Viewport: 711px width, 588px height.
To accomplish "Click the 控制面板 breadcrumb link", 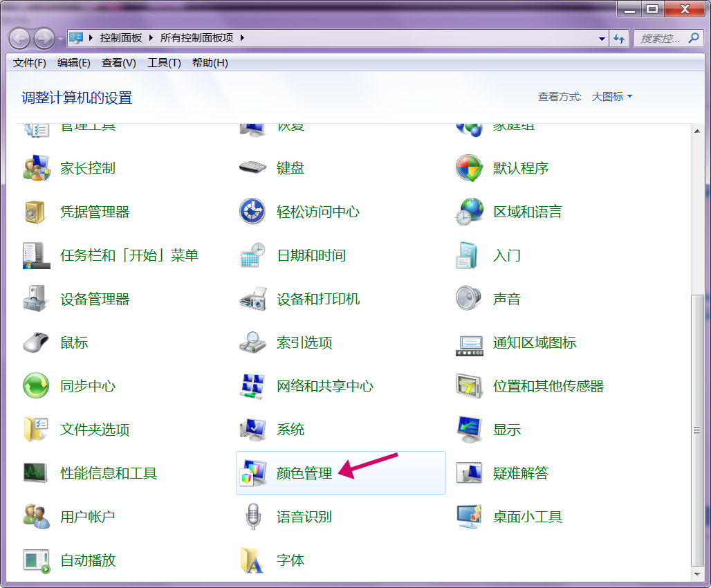I will 121,38.
